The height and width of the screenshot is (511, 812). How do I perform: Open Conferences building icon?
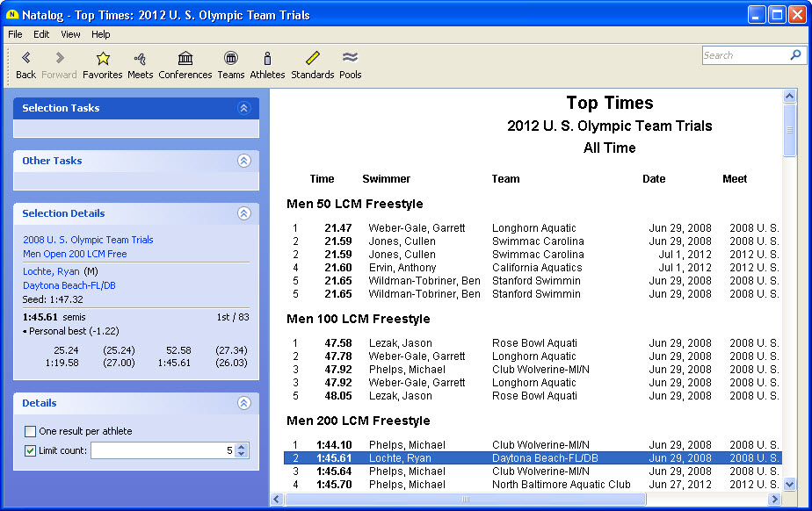pos(185,59)
